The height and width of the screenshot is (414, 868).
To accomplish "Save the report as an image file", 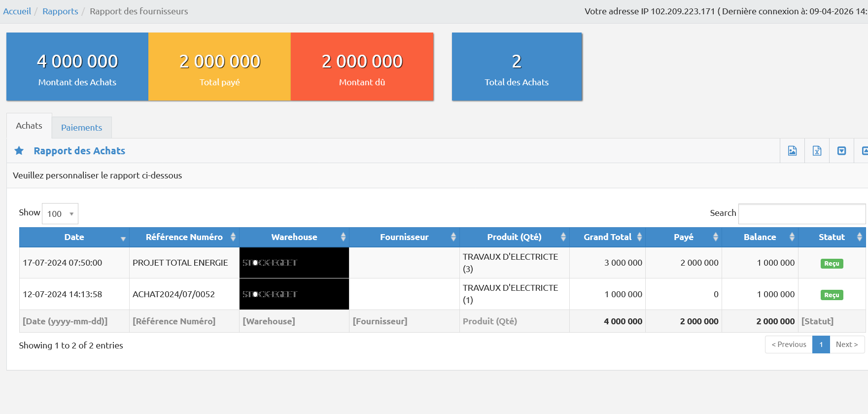I will coord(792,151).
